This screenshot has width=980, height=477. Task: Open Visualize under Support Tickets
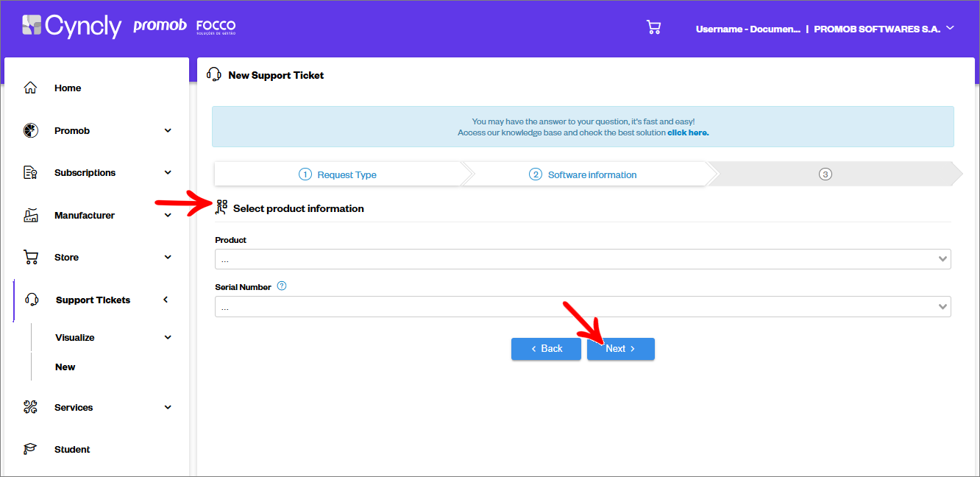click(x=75, y=338)
